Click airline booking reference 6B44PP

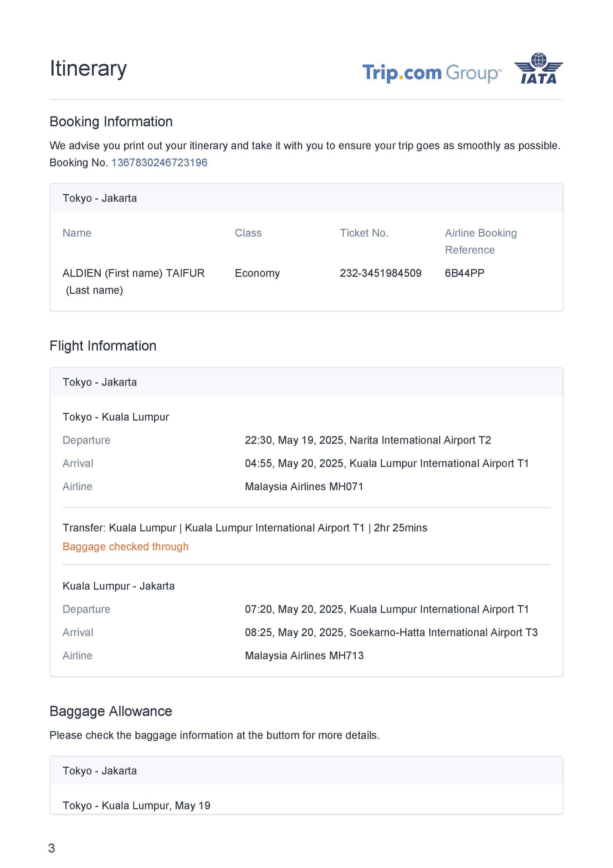point(464,273)
